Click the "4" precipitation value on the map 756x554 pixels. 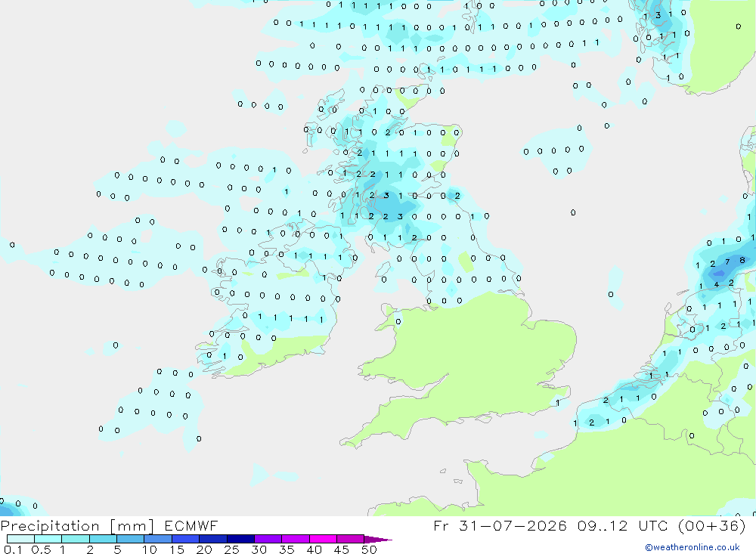(717, 284)
